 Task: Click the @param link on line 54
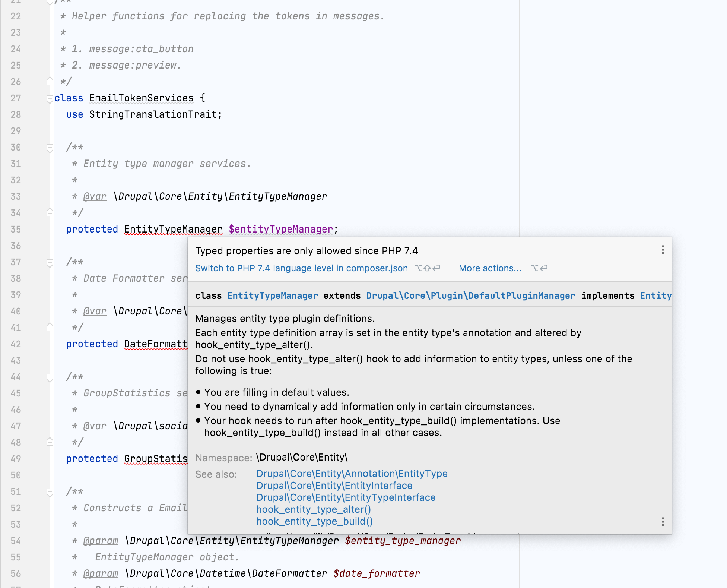point(100,541)
